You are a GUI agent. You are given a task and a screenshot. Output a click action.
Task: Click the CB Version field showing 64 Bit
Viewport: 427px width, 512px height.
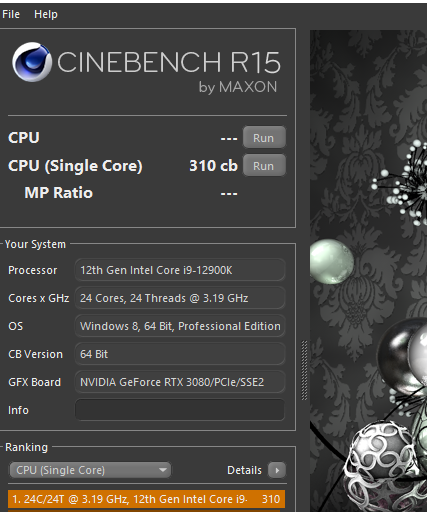180,354
